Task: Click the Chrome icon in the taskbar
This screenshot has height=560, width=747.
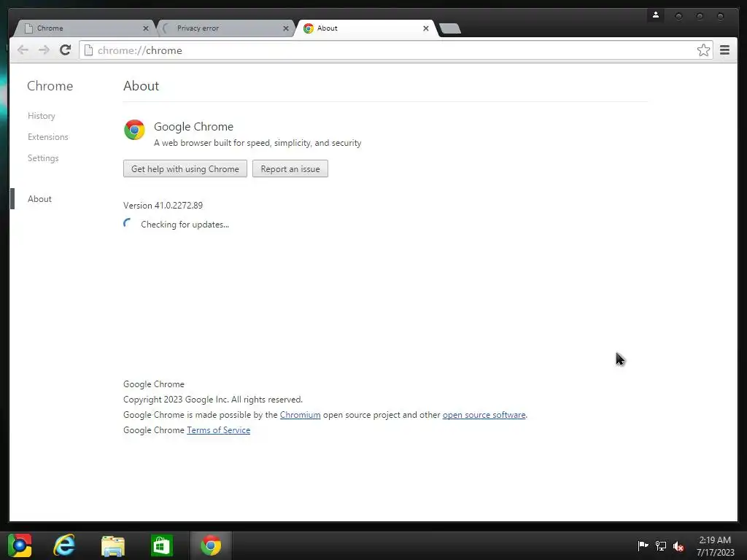Action: [211, 545]
